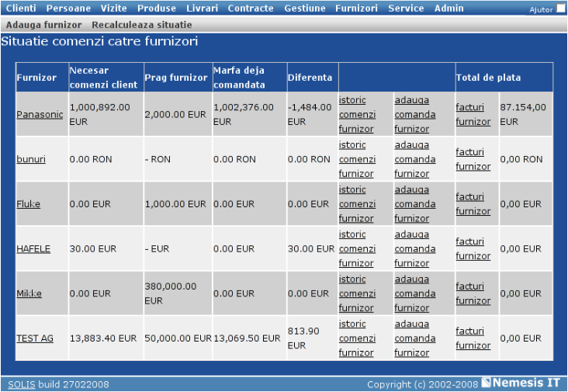The height and width of the screenshot is (392, 568).
Task: Click the SOLIS link in footer
Action: click(x=22, y=384)
